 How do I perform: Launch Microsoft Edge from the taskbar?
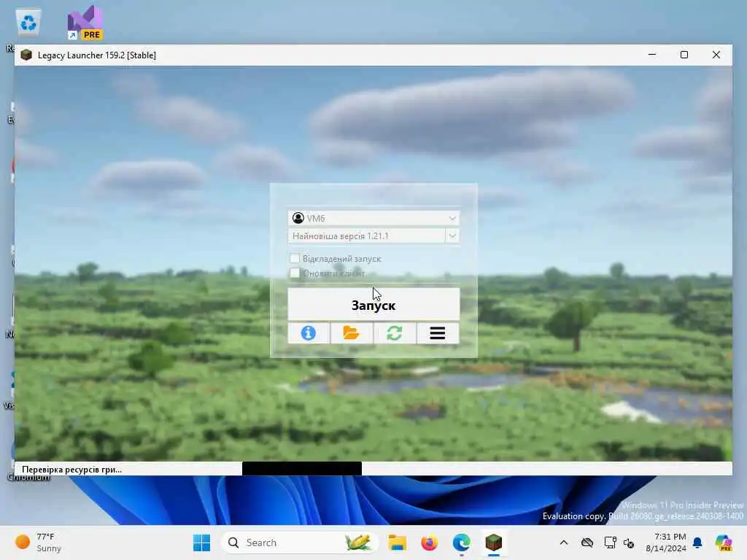[x=461, y=542]
